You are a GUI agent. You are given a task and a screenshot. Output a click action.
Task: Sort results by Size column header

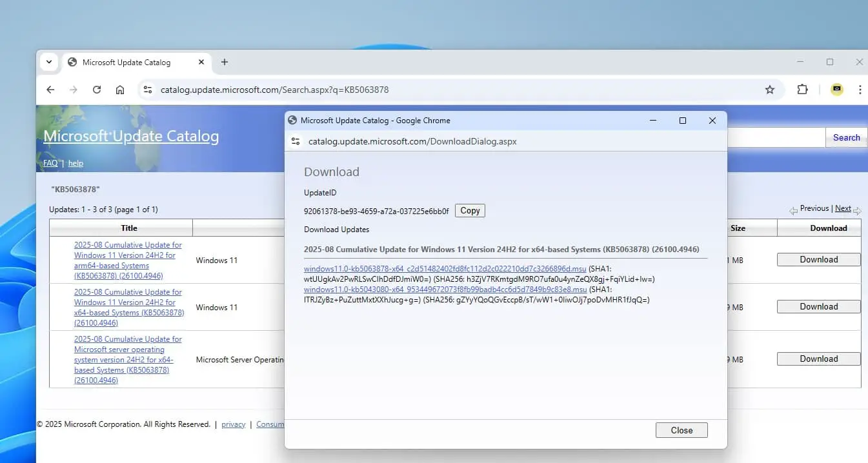pyautogui.click(x=738, y=228)
